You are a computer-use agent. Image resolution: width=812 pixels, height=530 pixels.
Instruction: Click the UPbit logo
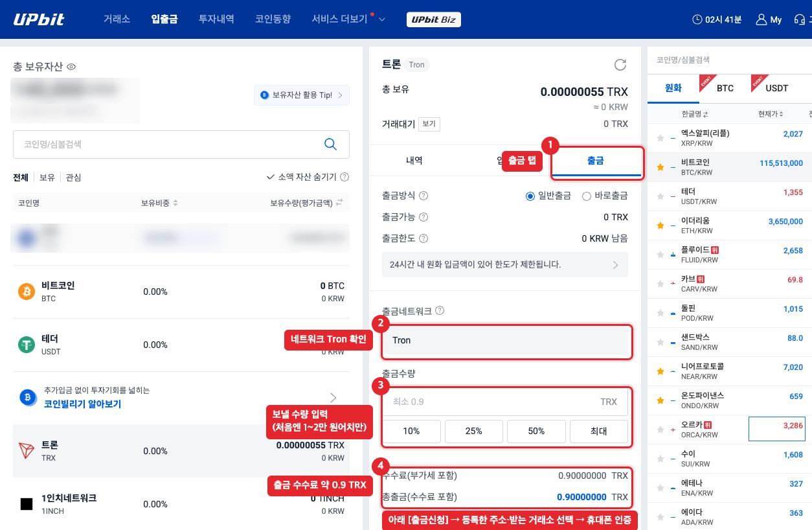point(39,19)
